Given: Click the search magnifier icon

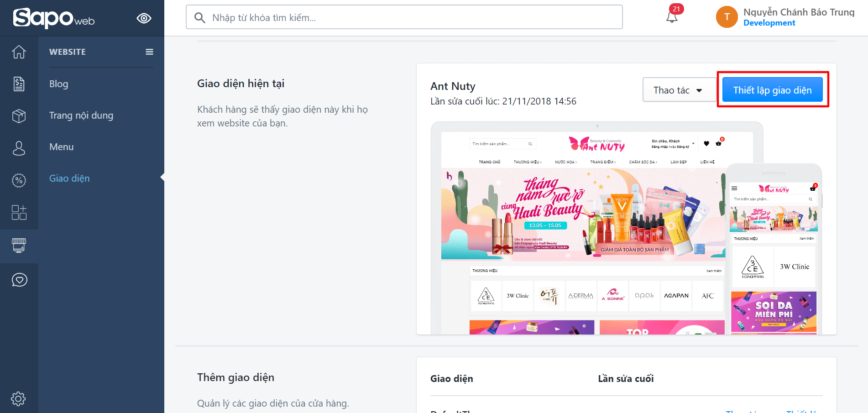Looking at the screenshot, I should click(x=199, y=17).
